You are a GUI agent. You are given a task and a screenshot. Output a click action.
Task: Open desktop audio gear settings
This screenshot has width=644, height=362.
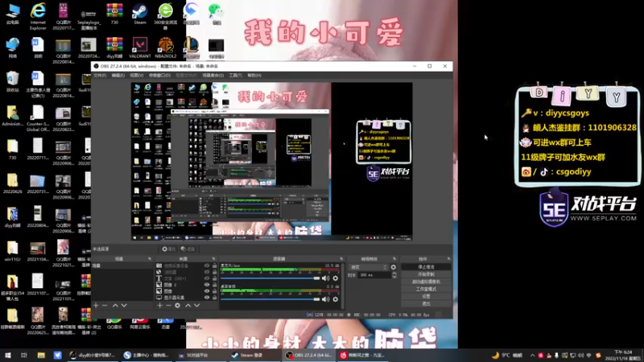click(x=336, y=299)
